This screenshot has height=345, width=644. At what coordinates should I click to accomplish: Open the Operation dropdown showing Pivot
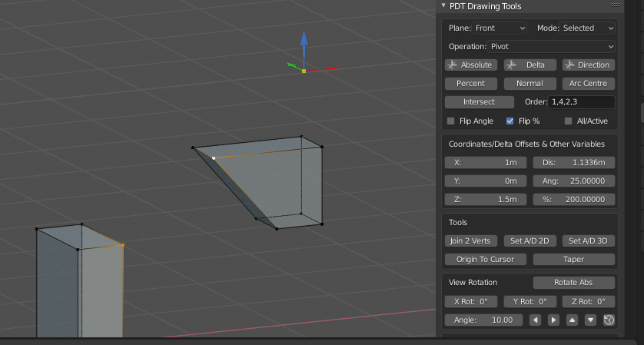click(x=553, y=46)
